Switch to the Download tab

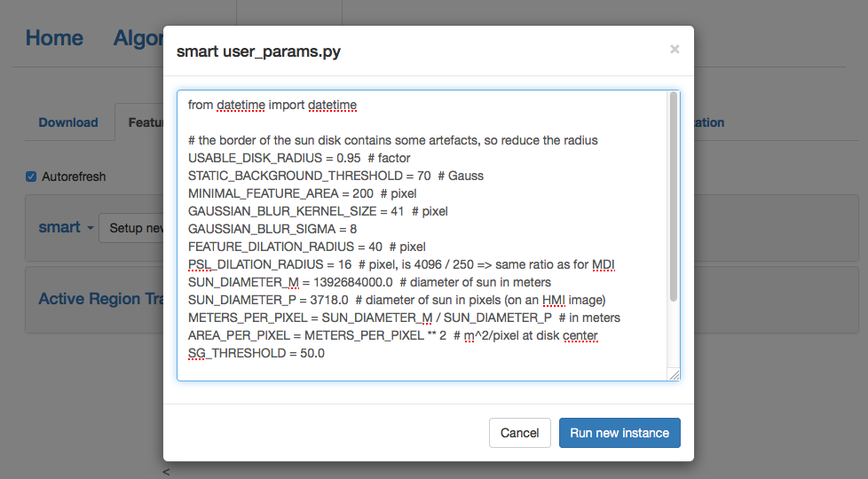[68, 122]
